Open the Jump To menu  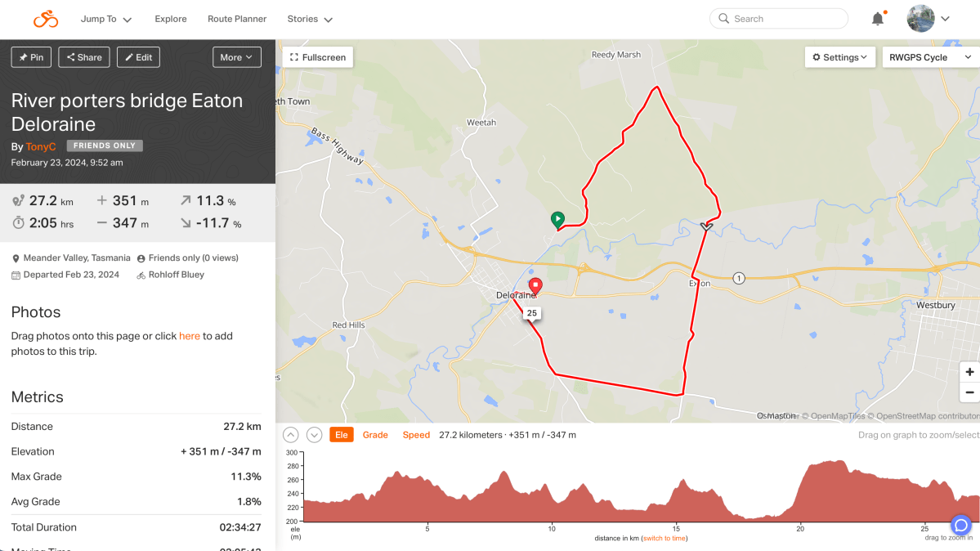(106, 19)
